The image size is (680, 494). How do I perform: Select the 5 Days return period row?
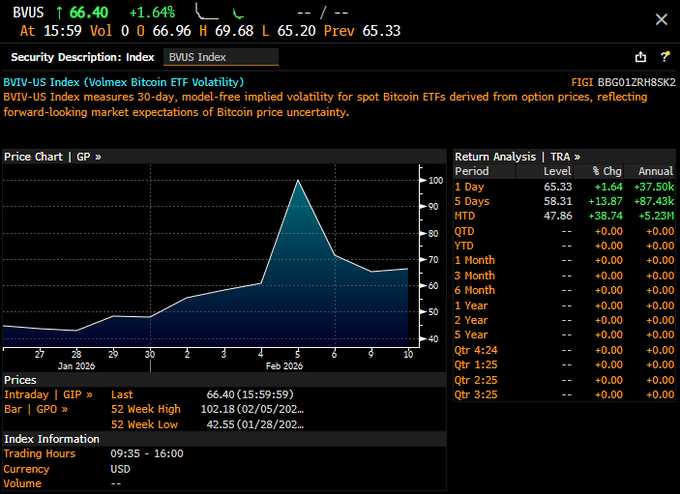pyautogui.click(x=473, y=201)
